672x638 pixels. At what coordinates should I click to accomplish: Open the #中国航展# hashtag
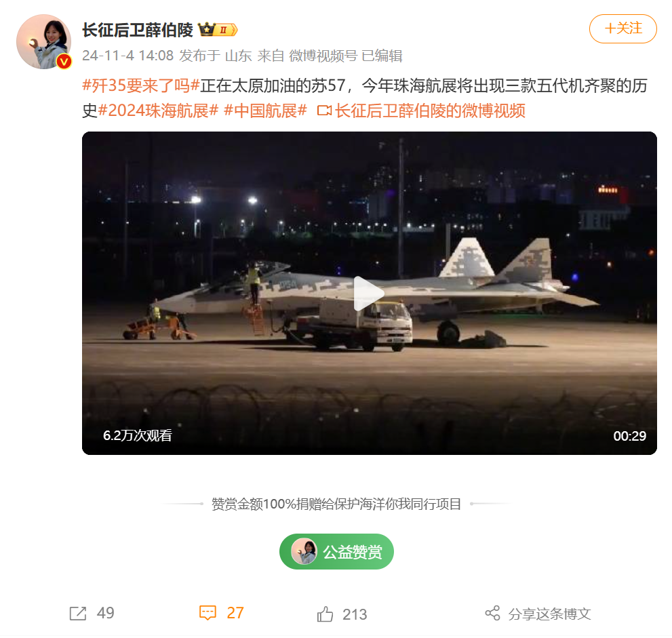click(265, 111)
